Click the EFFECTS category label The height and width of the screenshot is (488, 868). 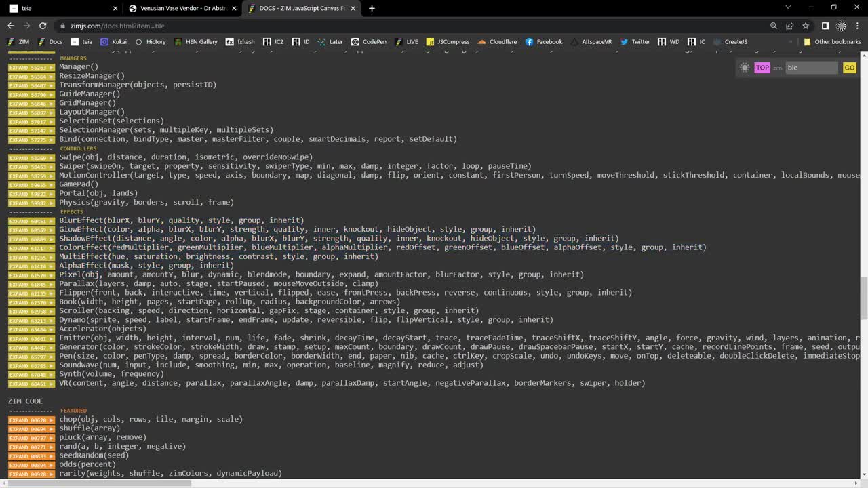tap(71, 211)
